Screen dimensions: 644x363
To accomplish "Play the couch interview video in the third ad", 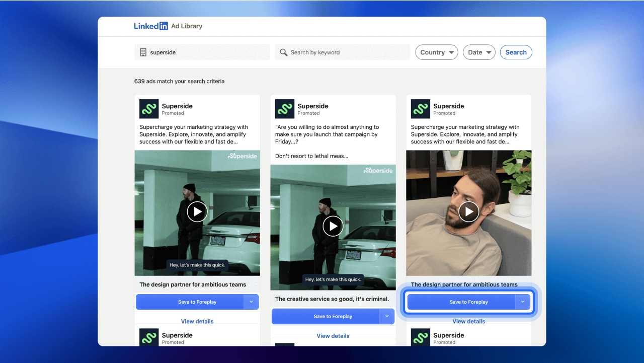I will click(x=468, y=211).
